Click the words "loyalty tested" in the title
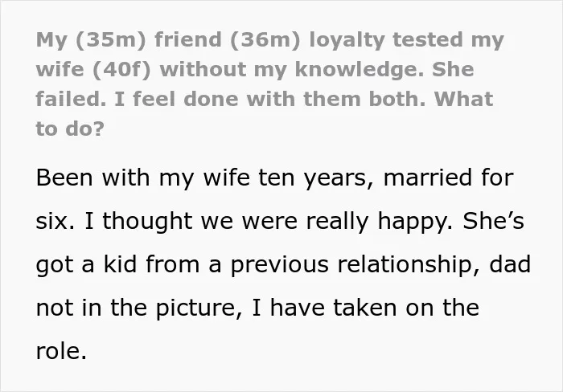 (x=386, y=40)
